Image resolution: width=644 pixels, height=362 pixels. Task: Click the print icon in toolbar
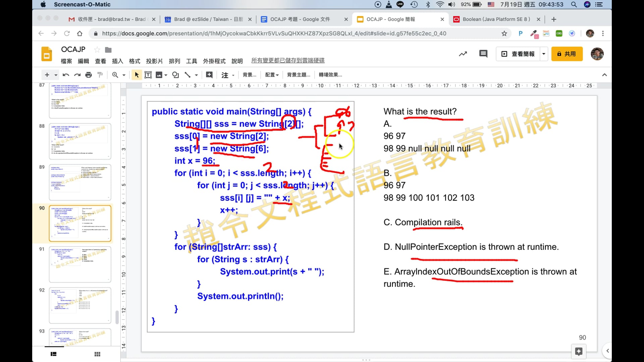click(89, 75)
